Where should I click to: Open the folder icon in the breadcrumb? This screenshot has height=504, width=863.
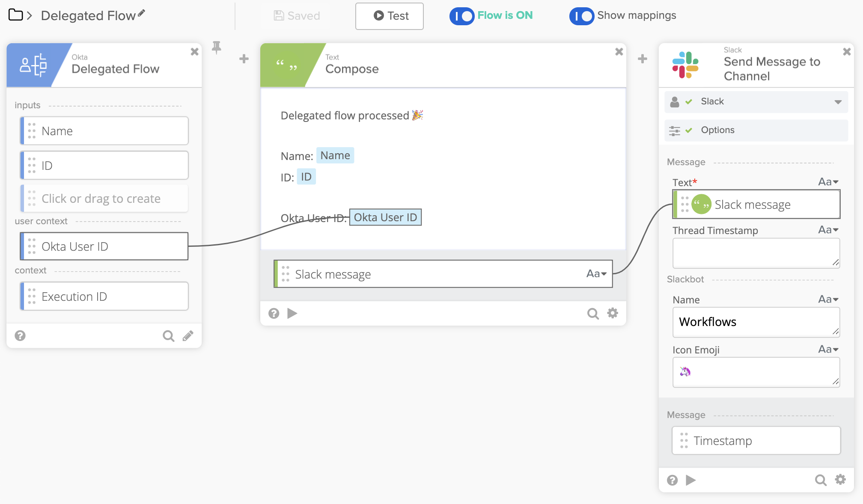16,15
